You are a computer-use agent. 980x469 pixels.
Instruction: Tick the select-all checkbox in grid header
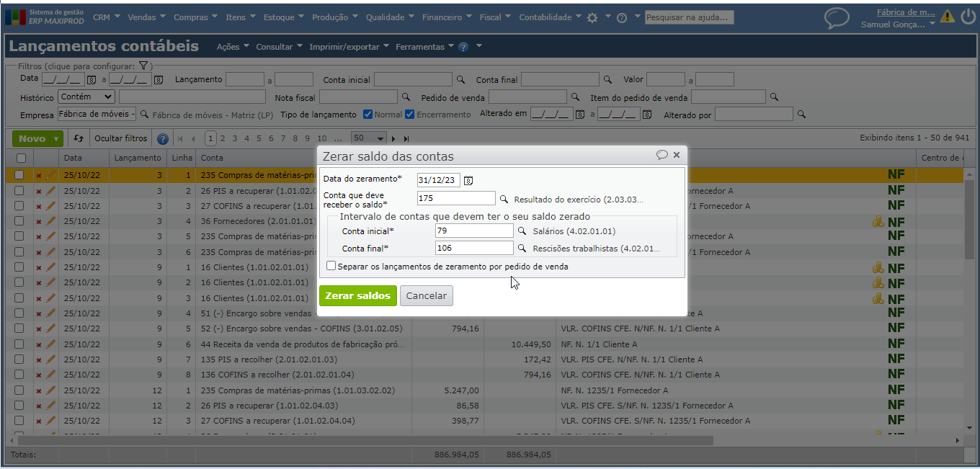(21, 158)
